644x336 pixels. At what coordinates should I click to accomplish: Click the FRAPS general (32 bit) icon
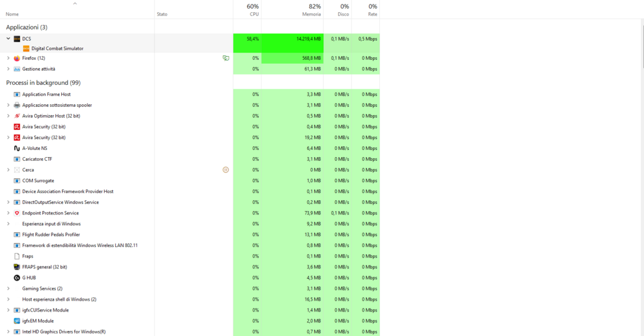(x=17, y=267)
